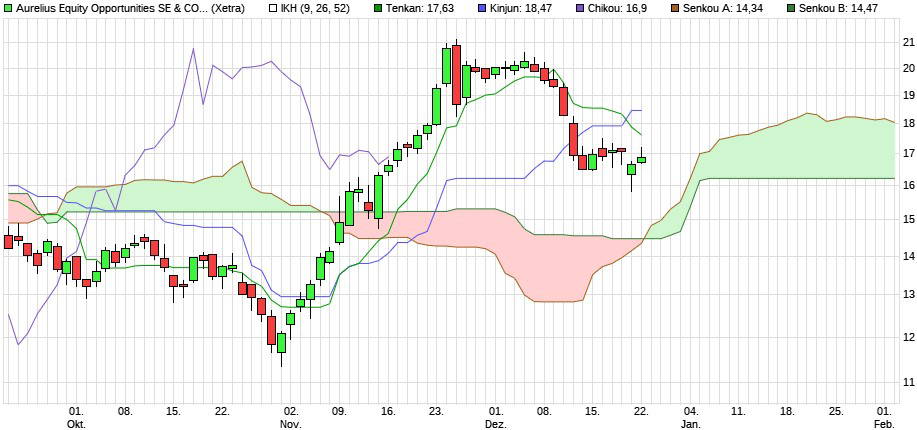The width and height of the screenshot is (917, 430).
Task: Click the price axis label 17
Action: click(x=909, y=154)
